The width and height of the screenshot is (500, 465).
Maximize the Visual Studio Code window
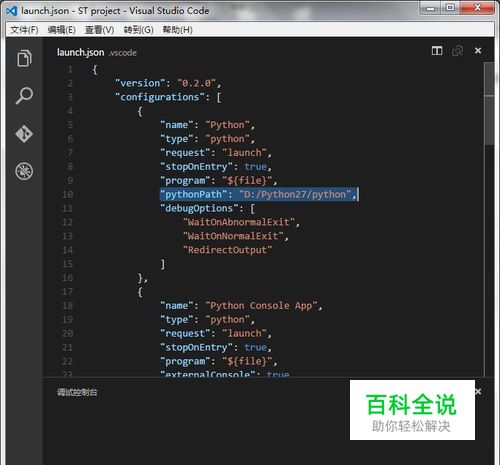point(450,8)
